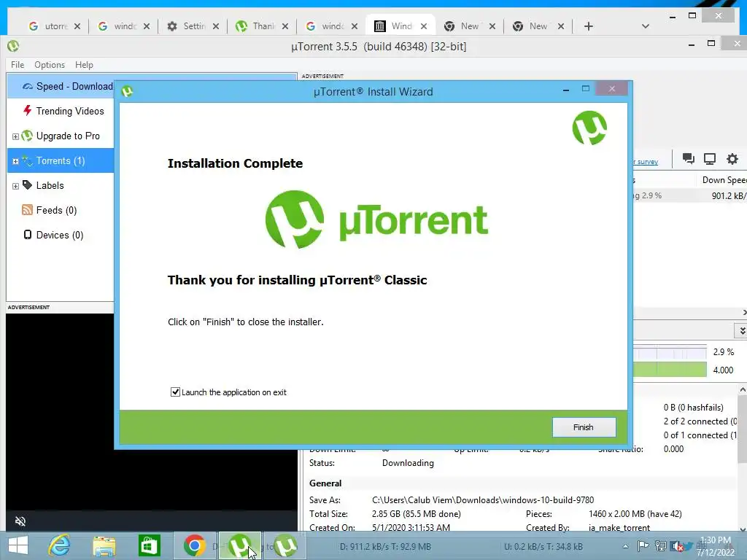This screenshot has width=747, height=560.
Task: Click the Action Center flag tray icon
Action: [643, 546]
